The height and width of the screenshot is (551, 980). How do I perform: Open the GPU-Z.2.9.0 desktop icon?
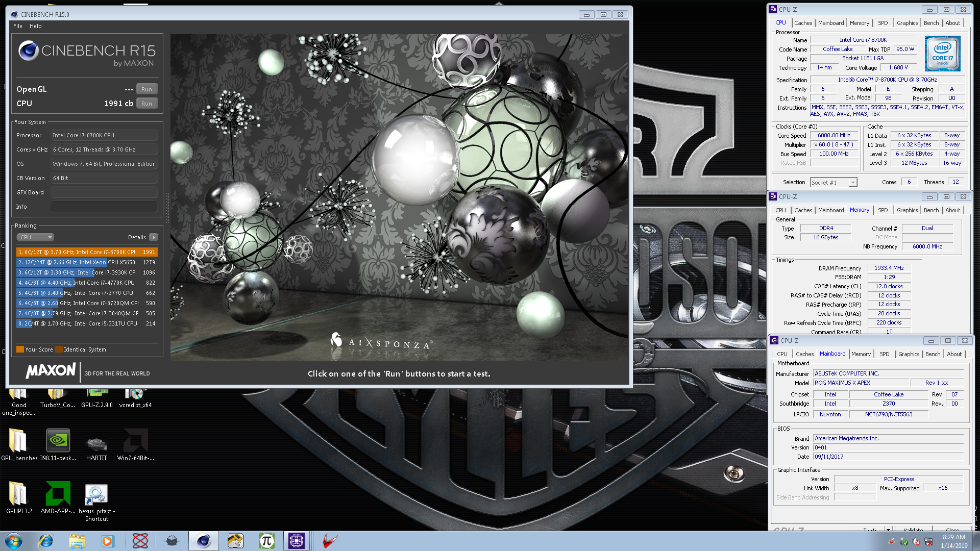pos(97,398)
